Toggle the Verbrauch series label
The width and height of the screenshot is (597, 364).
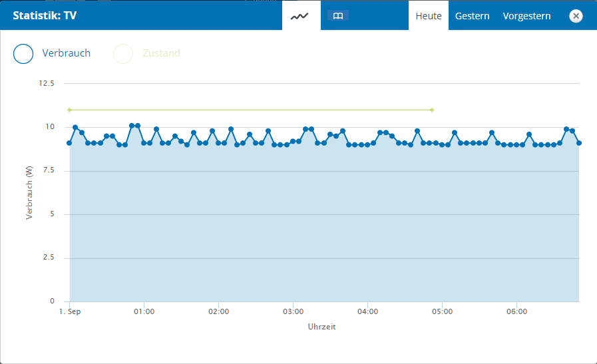(x=66, y=53)
